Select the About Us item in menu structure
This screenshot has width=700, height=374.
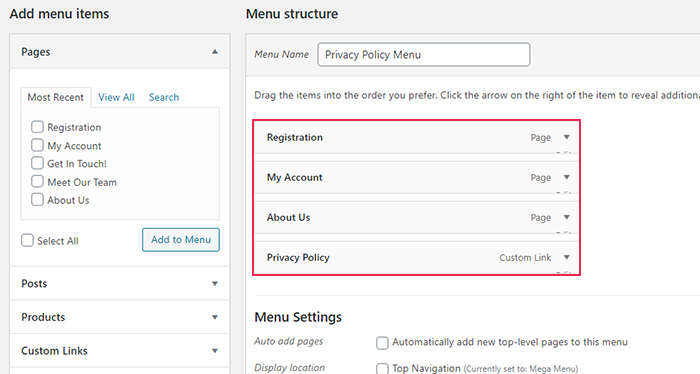click(x=416, y=217)
